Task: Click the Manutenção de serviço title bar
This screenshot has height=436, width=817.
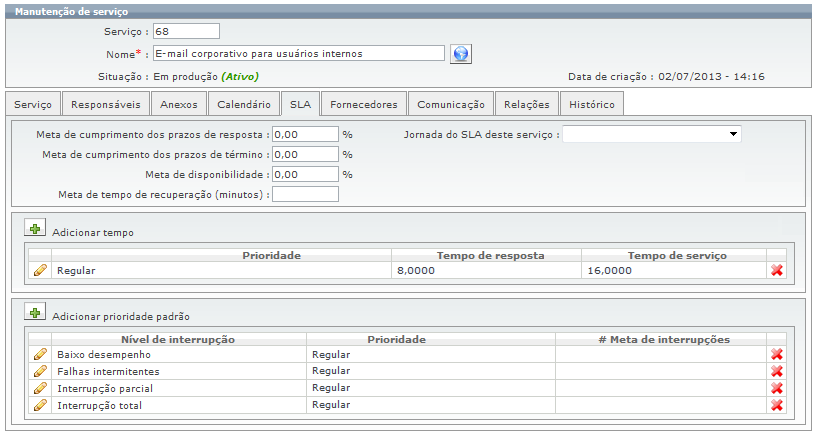Action: 408,11
